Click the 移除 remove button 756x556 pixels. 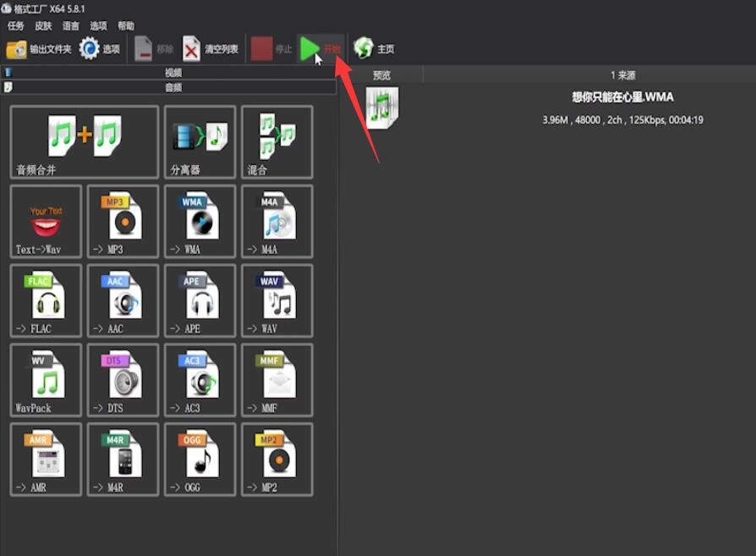(x=153, y=49)
